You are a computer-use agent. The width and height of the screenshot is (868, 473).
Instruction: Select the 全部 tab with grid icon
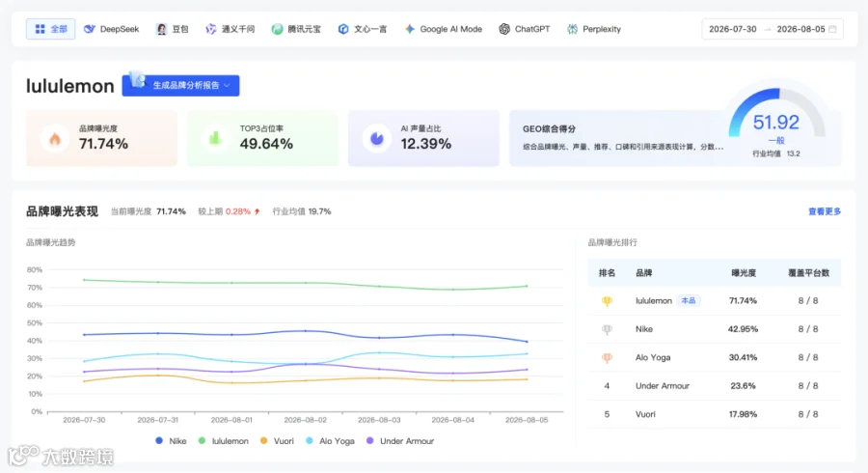tap(50, 29)
